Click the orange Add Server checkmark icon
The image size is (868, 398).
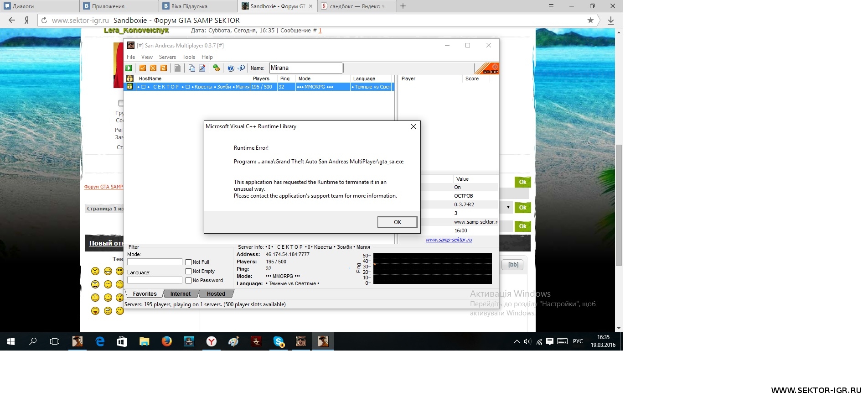[143, 68]
